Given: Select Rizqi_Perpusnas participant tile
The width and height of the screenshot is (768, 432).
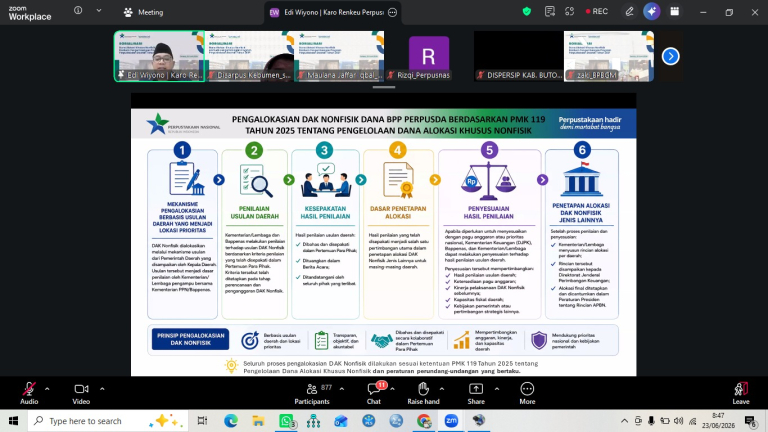Looking at the screenshot, I should [429, 56].
